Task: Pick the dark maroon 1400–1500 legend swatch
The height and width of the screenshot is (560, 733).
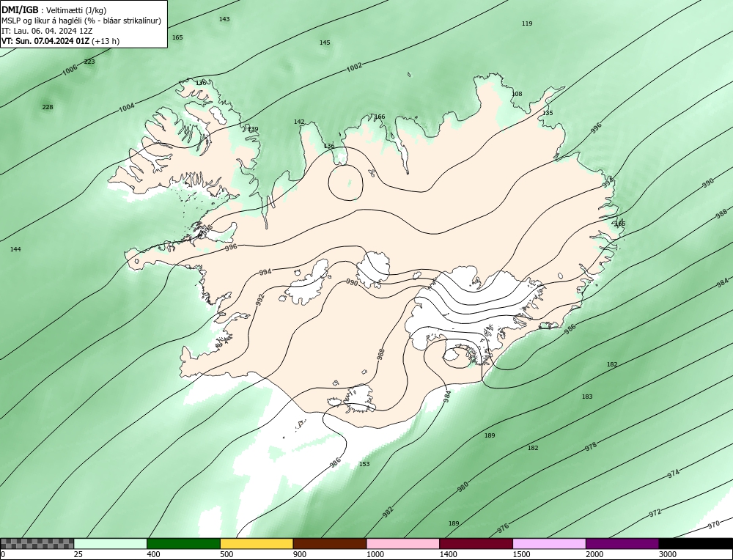Action: click(476, 543)
